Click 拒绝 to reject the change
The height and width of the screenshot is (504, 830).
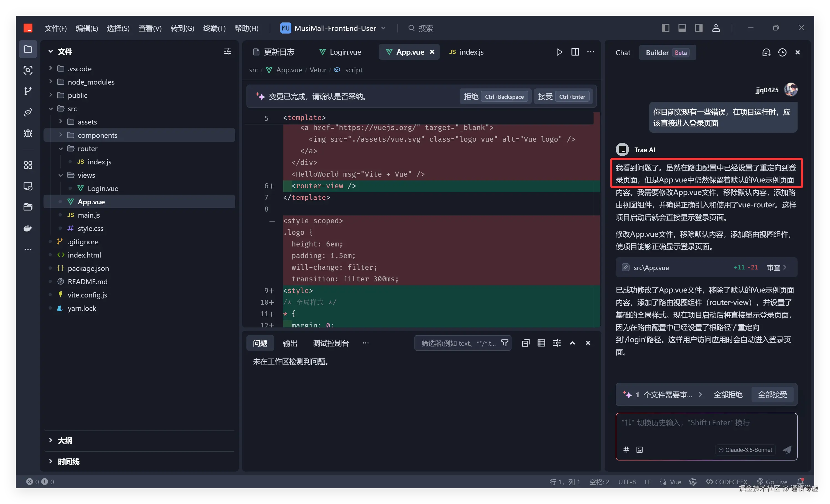click(x=471, y=97)
